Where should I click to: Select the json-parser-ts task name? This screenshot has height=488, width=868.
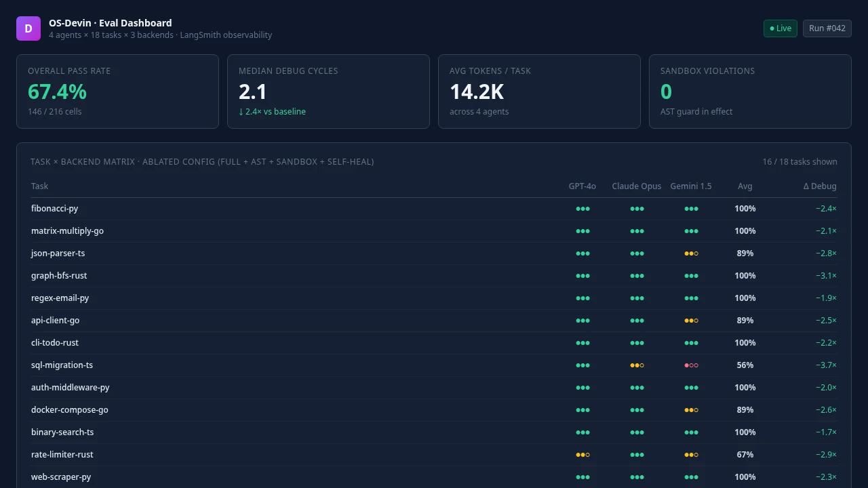58,253
